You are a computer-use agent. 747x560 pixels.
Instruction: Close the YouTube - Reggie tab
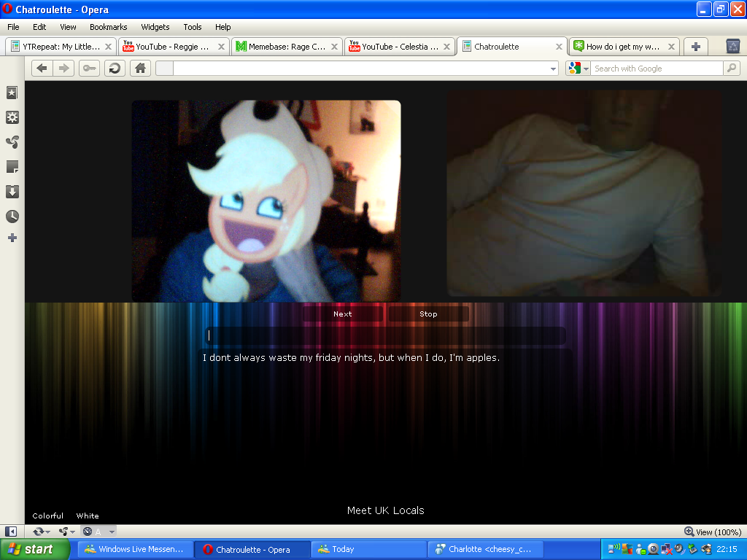221,47
